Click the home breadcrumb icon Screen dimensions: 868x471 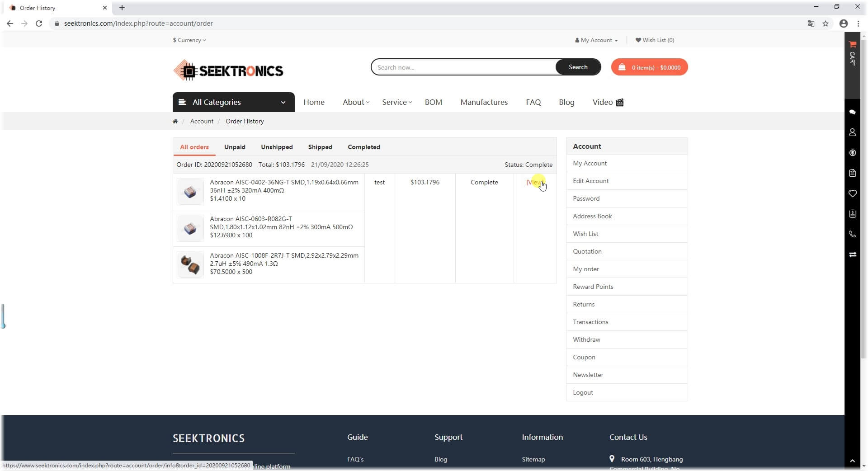point(175,121)
